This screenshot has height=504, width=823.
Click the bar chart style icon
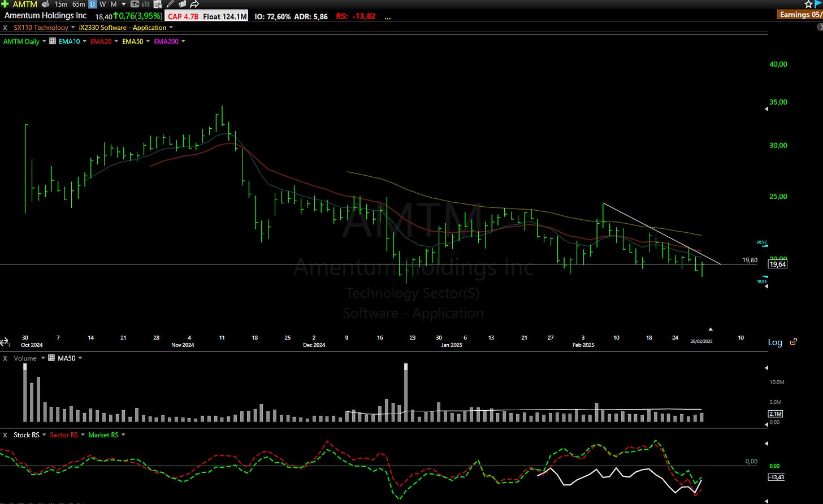[146, 5]
